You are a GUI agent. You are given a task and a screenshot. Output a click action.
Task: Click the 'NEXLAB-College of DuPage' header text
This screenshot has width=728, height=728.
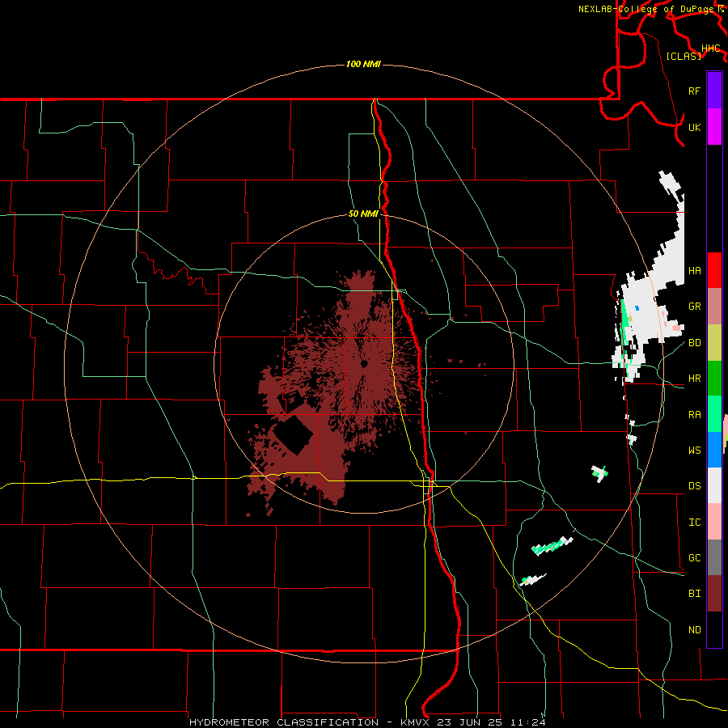click(x=647, y=9)
